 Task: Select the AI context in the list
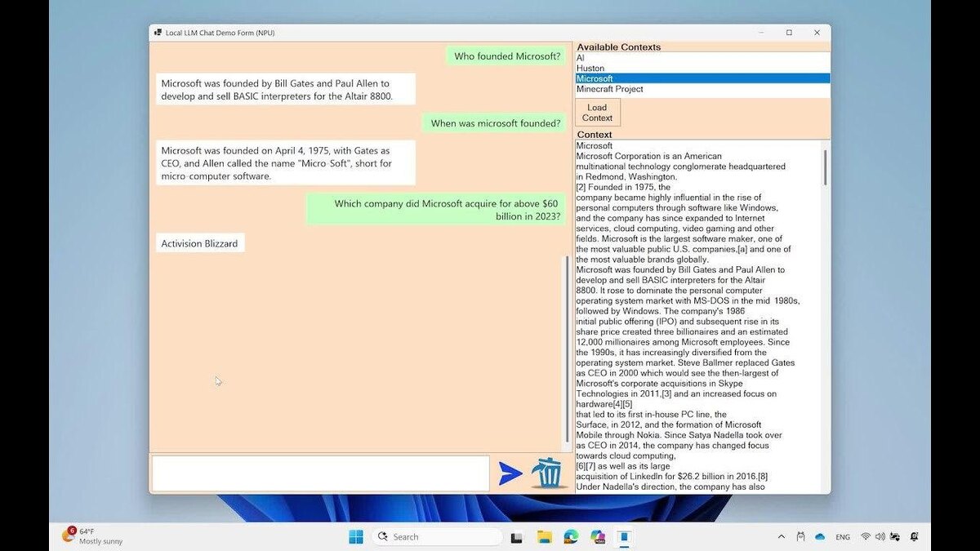pos(702,58)
